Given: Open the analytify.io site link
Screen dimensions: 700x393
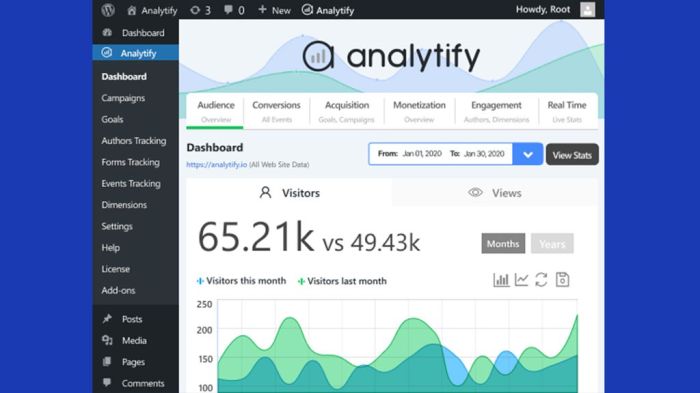Looking at the screenshot, I should point(217,164).
